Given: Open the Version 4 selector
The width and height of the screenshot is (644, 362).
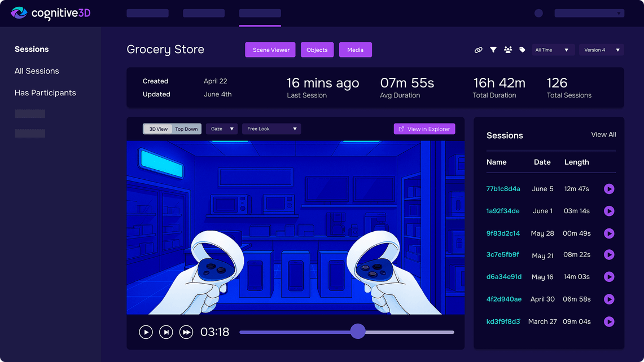Looking at the screenshot, I should click(601, 50).
